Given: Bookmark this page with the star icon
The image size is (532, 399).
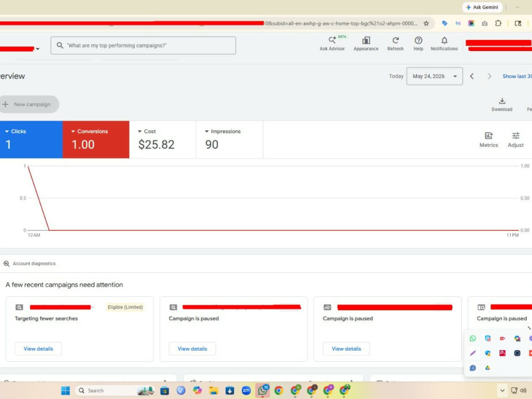Looking at the screenshot, I should tap(426, 23).
